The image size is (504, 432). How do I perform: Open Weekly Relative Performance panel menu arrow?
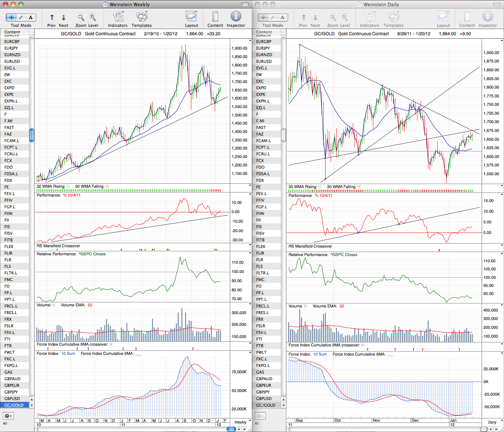point(250,253)
